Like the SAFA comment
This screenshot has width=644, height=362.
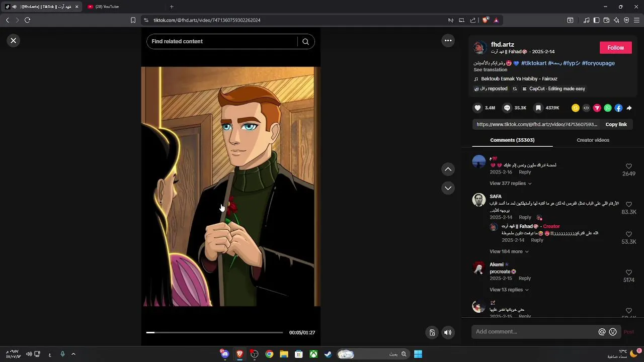click(629, 204)
